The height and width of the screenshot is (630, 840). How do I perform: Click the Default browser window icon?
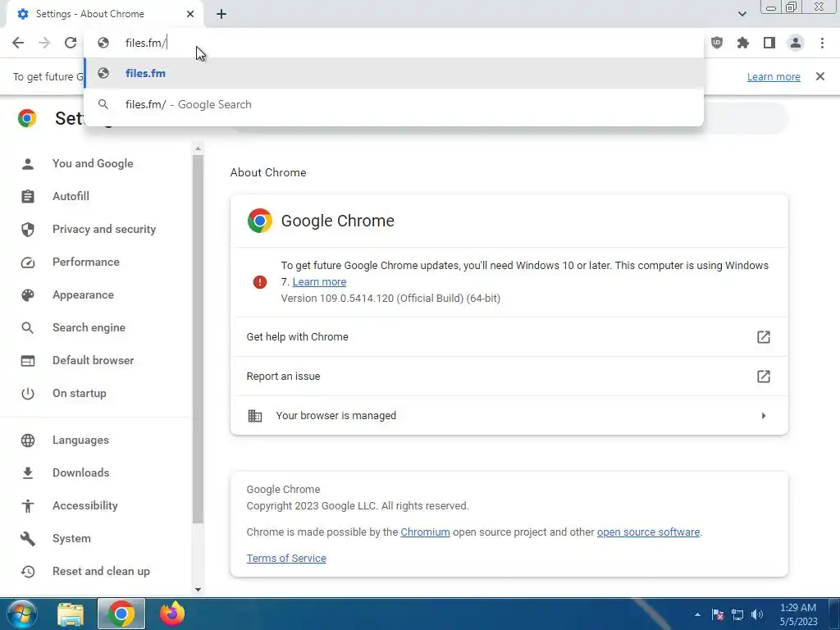click(x=28, y=361)
